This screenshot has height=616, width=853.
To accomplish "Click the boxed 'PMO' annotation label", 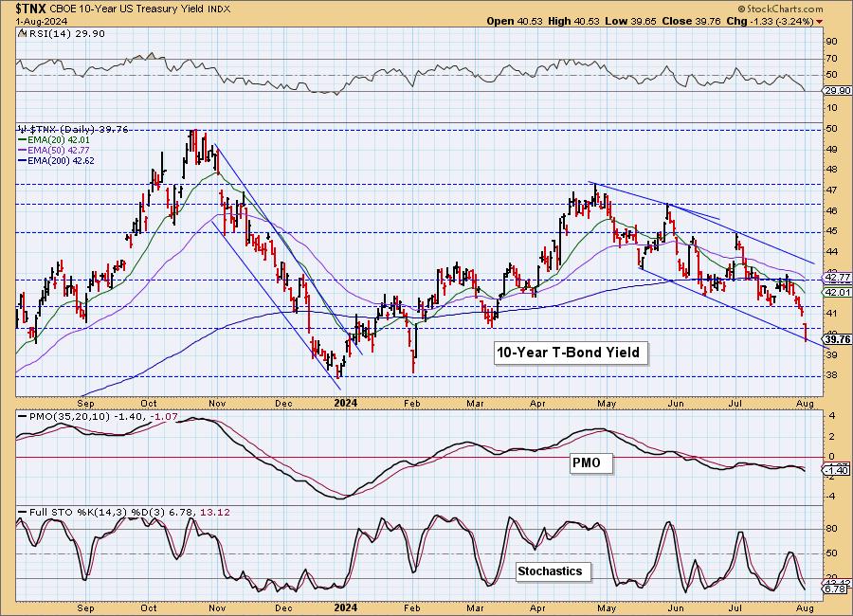I will pyautogui.click(x=590, y=463).
